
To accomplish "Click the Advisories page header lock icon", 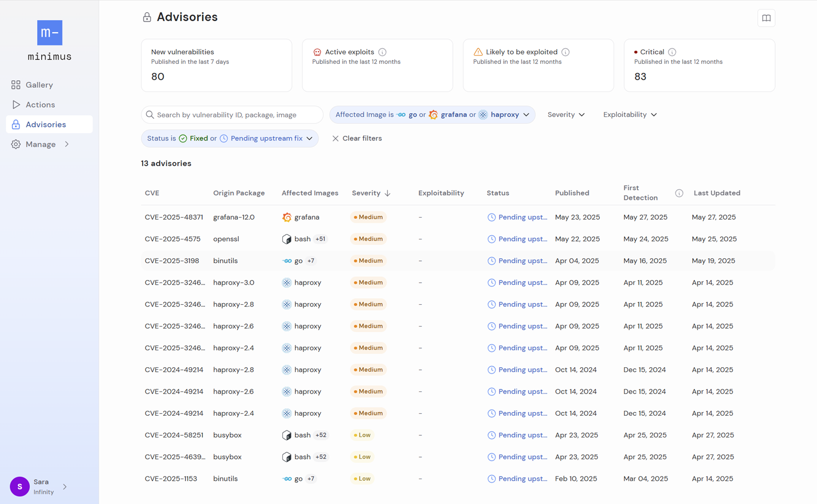I will click(147, 17).
